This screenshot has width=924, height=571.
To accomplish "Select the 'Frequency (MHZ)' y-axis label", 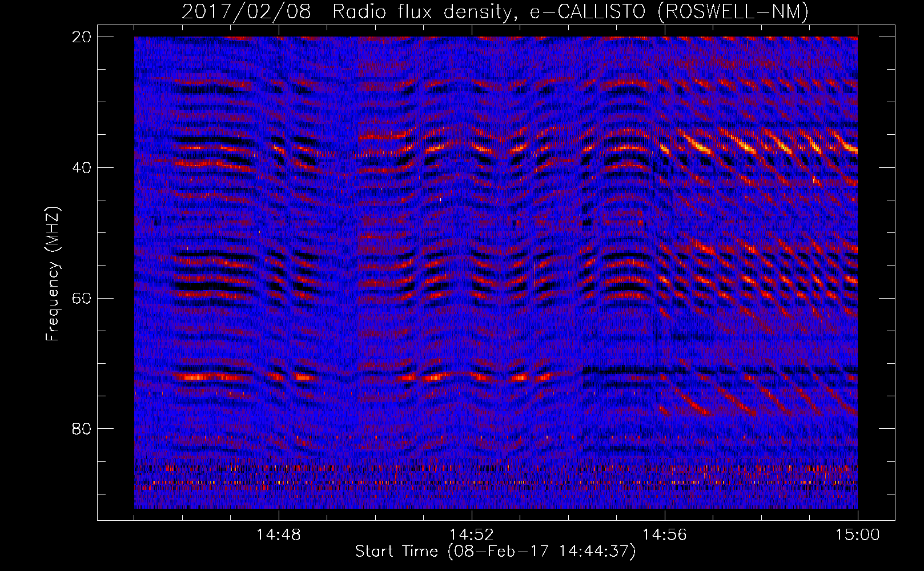I will (53, 274).
